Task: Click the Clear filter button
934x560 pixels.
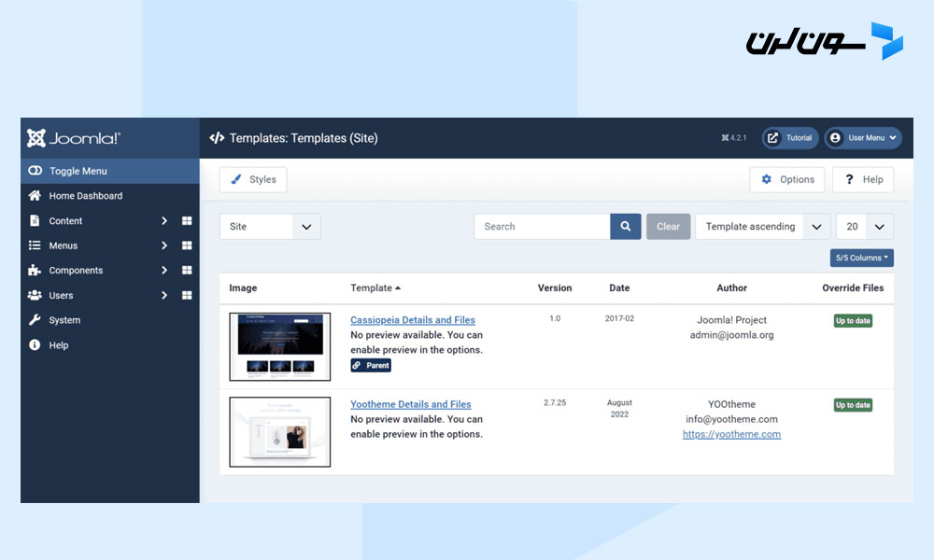Action: coord(669,227)
